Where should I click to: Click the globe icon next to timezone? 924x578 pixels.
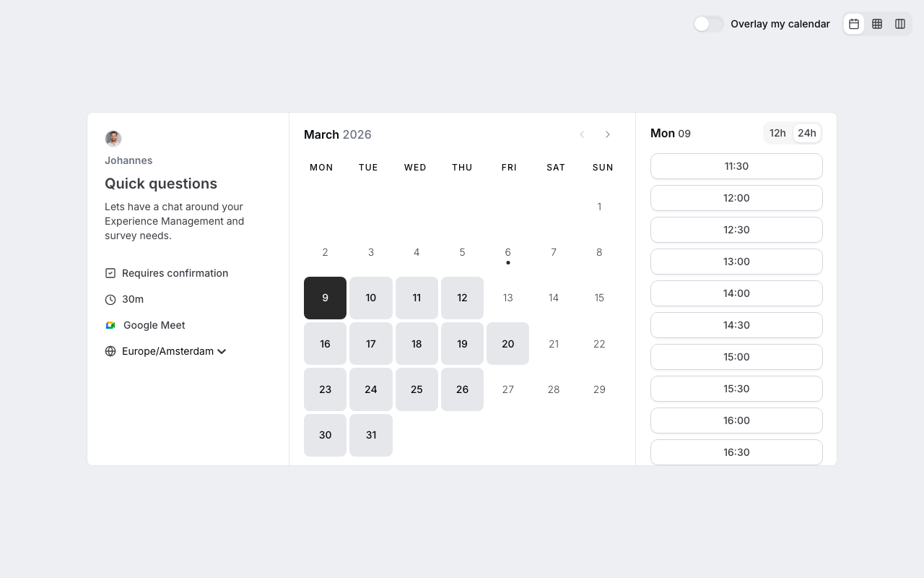pyautogui.click(x=110, y=351)
